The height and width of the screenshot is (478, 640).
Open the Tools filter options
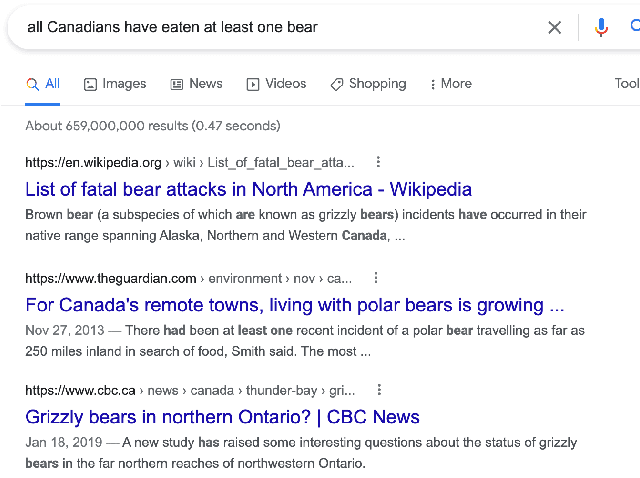coord(627,84)
